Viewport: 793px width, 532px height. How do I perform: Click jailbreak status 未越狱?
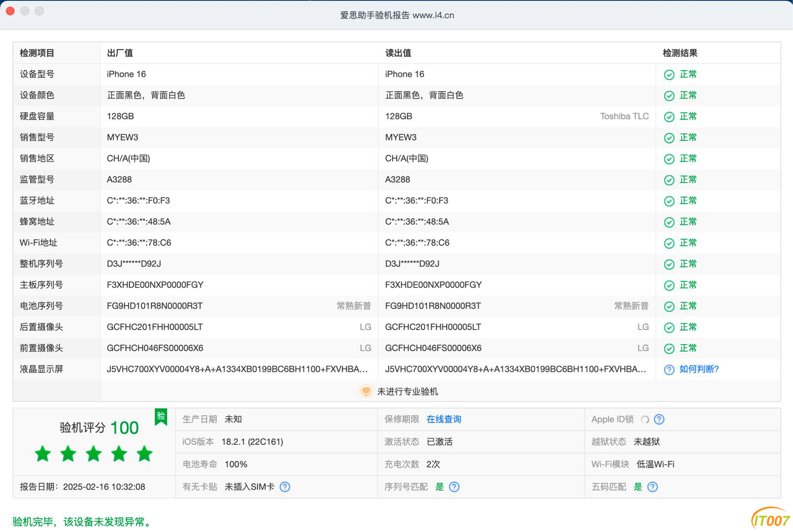tap(646, 441)
